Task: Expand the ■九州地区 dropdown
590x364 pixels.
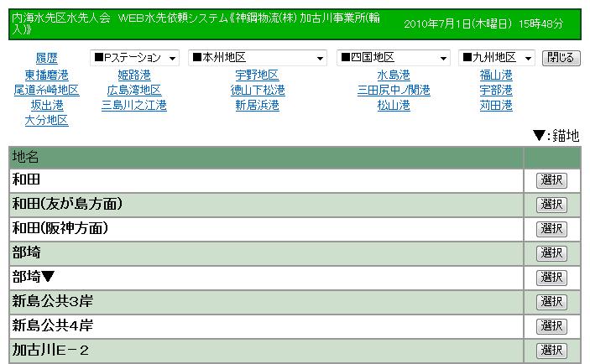Action: (x=497, y=58)
